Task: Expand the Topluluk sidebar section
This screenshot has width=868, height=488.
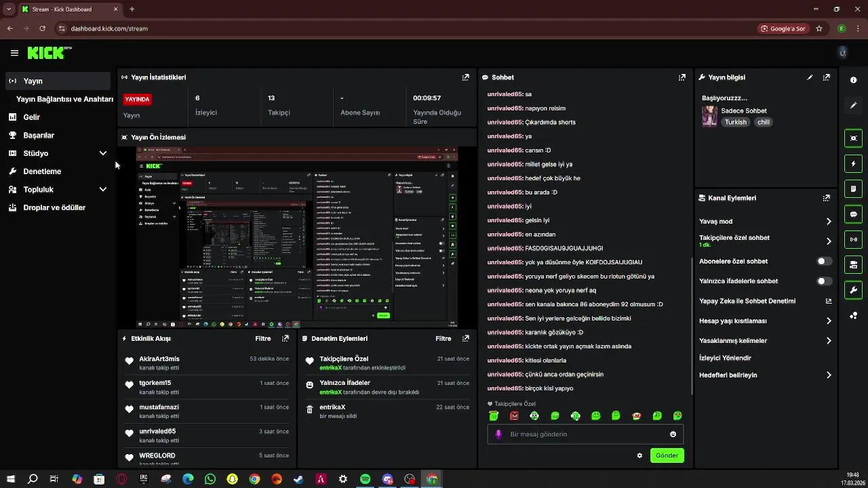Action: [103, 189]
